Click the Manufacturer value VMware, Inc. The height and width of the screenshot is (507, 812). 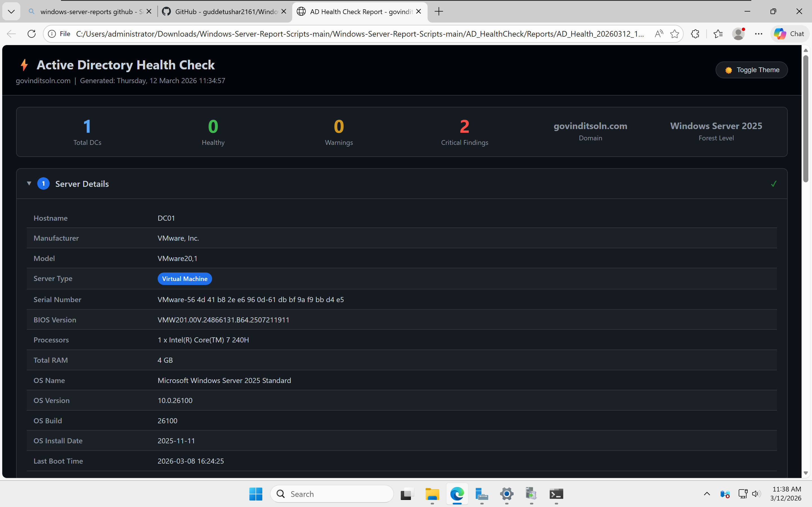click(178, 238)
